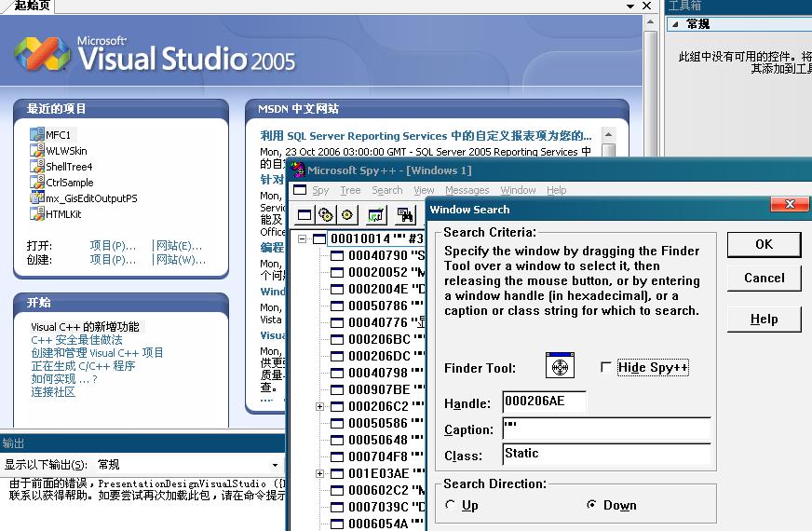Click the Handle input field
This screenshot has height=531, width=812.
pos(544,402)
